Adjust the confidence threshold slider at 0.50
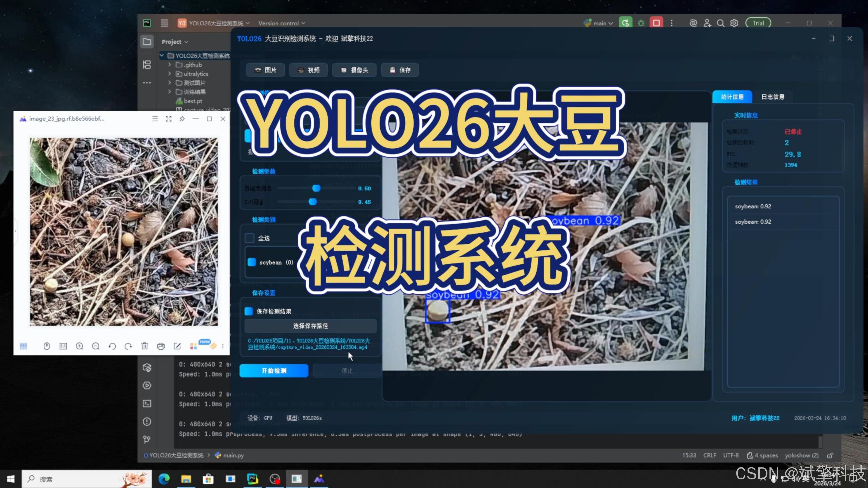Viewport: 868px width, 488px height. tap(316, 188)
